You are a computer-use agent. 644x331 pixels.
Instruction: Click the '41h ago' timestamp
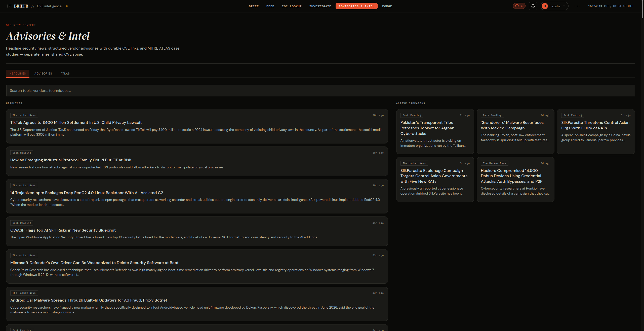[x=378, y=223]
